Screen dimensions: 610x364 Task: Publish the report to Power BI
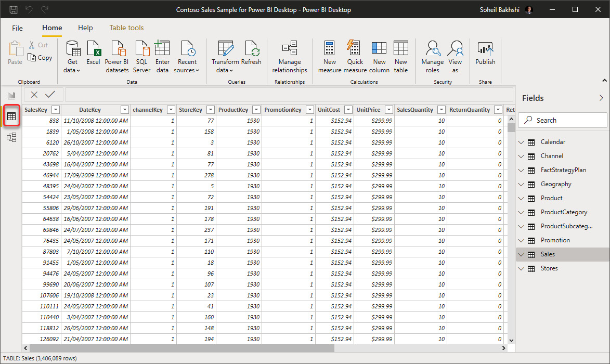point(485,53)
